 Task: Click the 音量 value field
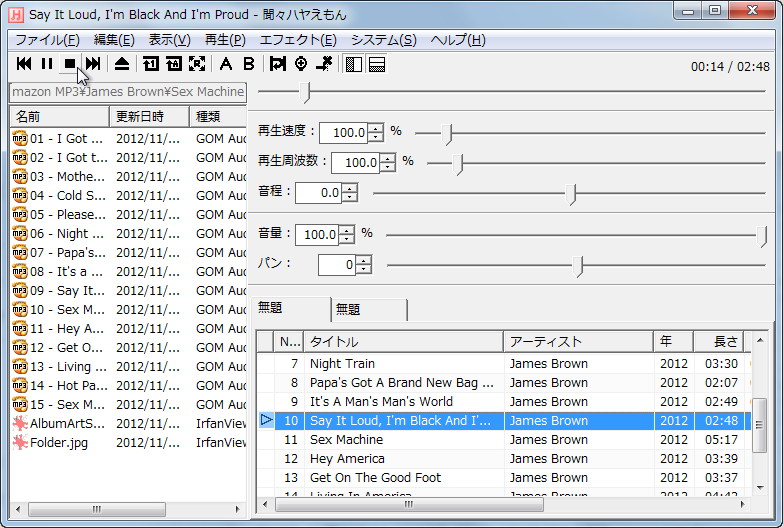(317, 235)
